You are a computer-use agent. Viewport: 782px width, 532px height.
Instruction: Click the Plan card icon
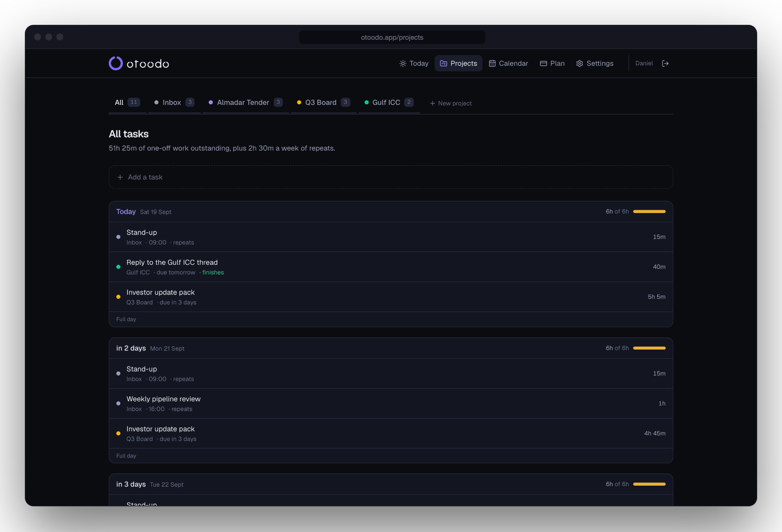pyautogui.click(x=543, y=63)
